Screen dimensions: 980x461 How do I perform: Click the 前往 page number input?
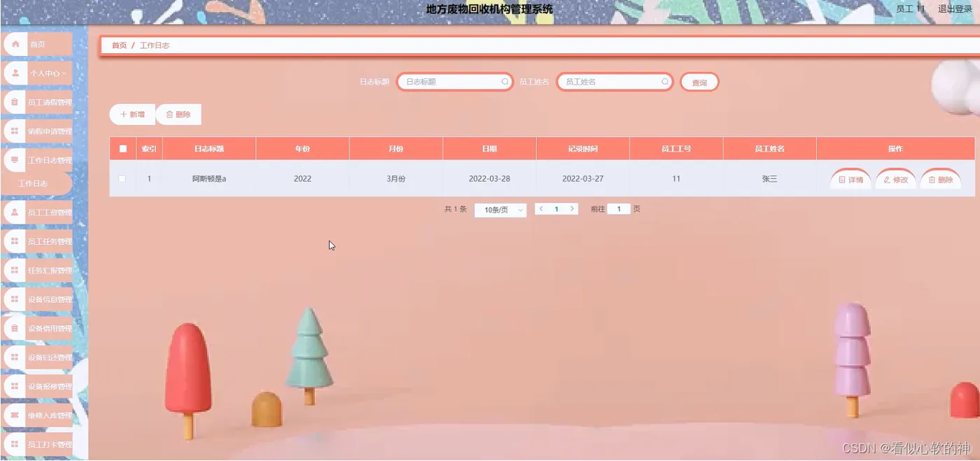click(x=619, y=208)
